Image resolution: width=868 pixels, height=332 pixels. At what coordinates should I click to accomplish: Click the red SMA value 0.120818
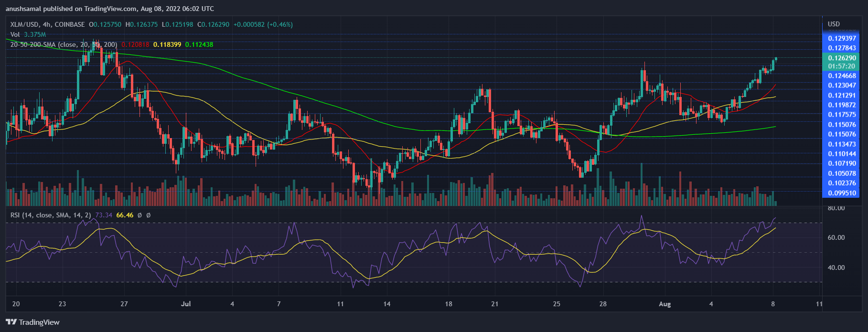tap(135, 44)
